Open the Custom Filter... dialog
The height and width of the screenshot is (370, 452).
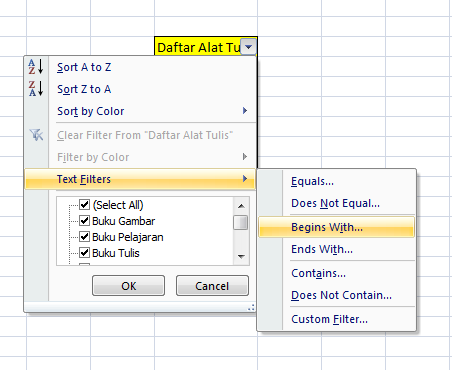pyautogui.click(x=336, y=319)
